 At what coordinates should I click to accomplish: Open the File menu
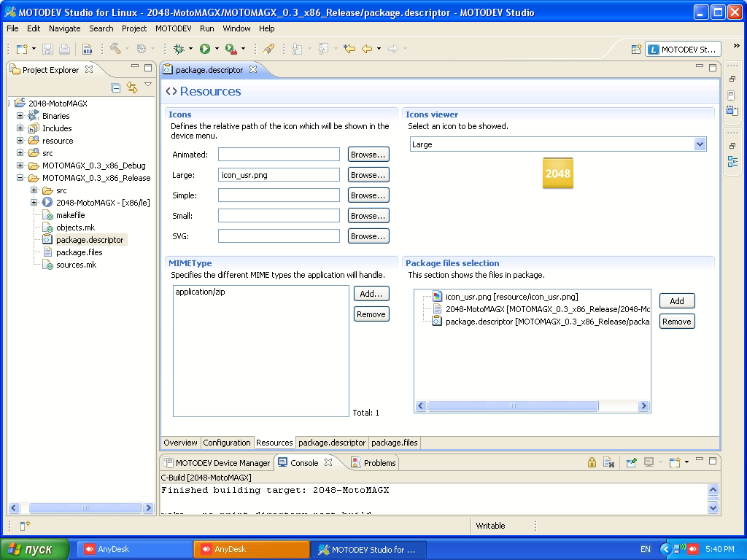pos(12,28)
